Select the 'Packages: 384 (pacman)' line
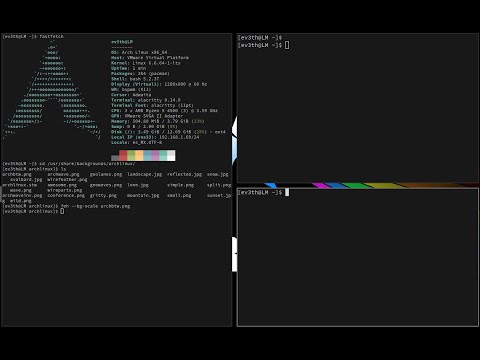Image resolution: width=480 pixels, height=360 pixels. coord(140,73)
